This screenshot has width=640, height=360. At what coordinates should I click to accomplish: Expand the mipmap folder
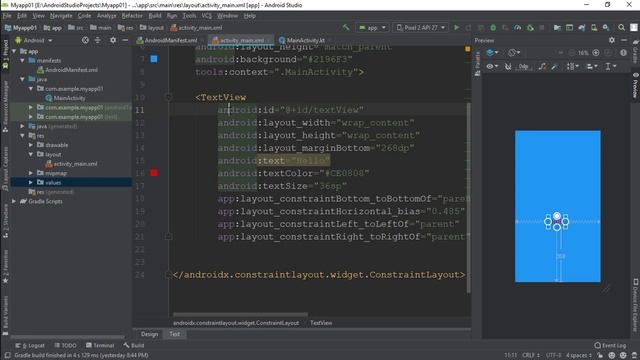coord(31,173)
